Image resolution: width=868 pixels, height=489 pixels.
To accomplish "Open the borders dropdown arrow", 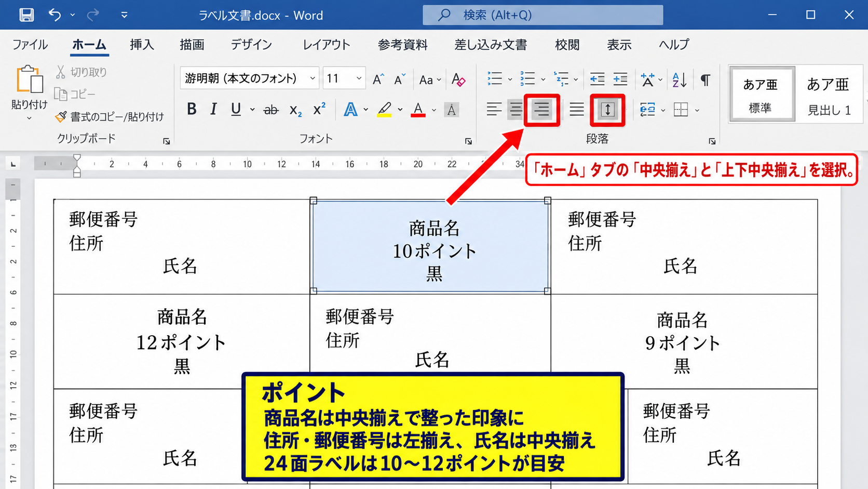I will tap(697, 110).
